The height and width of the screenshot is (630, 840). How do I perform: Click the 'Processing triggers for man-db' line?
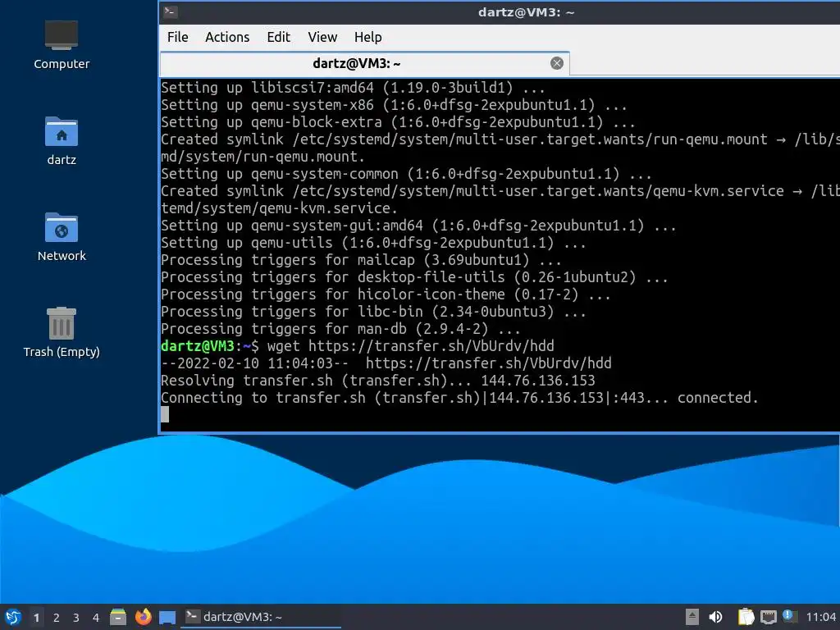pos(340,328)
